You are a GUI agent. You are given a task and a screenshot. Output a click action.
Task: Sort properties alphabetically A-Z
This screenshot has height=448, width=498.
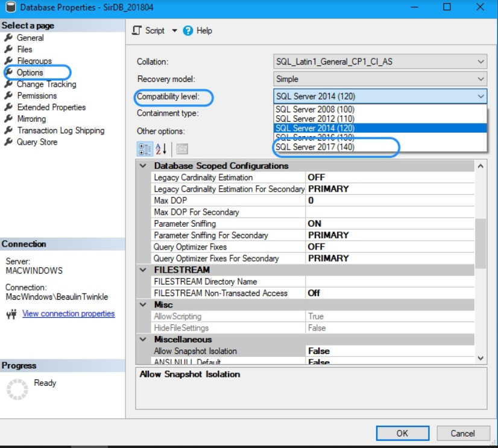tap(161, 149)
